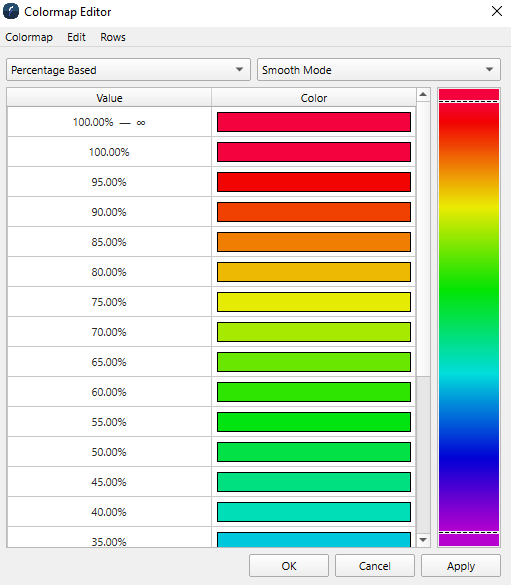Select the green color swatch at 55.00%

(x=314, y=422)
